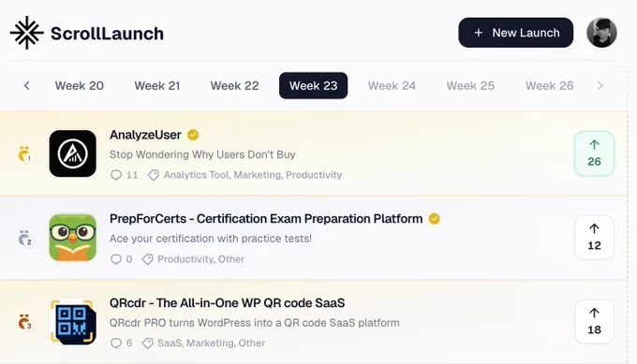Upvote PrepForCerts with 12 votes

coord(594,238)
